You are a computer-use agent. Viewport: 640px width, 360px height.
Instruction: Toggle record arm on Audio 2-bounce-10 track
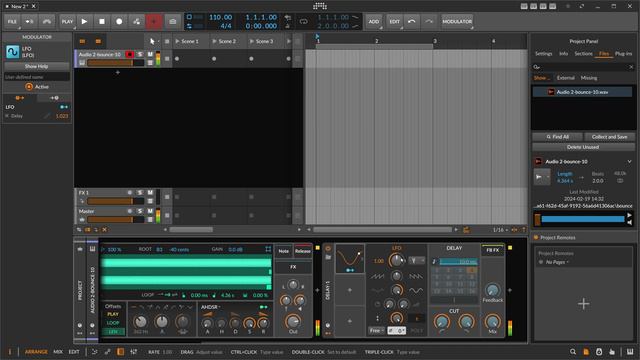pos(130,54)
